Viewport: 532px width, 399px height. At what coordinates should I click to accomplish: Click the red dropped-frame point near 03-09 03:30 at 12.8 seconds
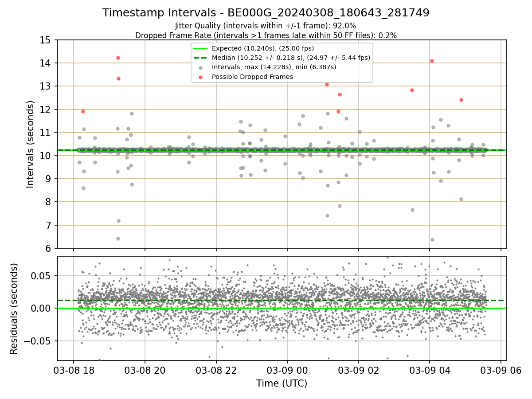pos(412,90)
